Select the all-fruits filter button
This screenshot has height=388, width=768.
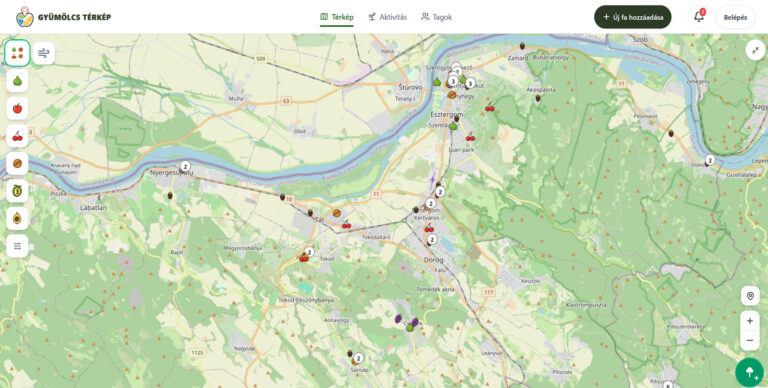point(17,53)
